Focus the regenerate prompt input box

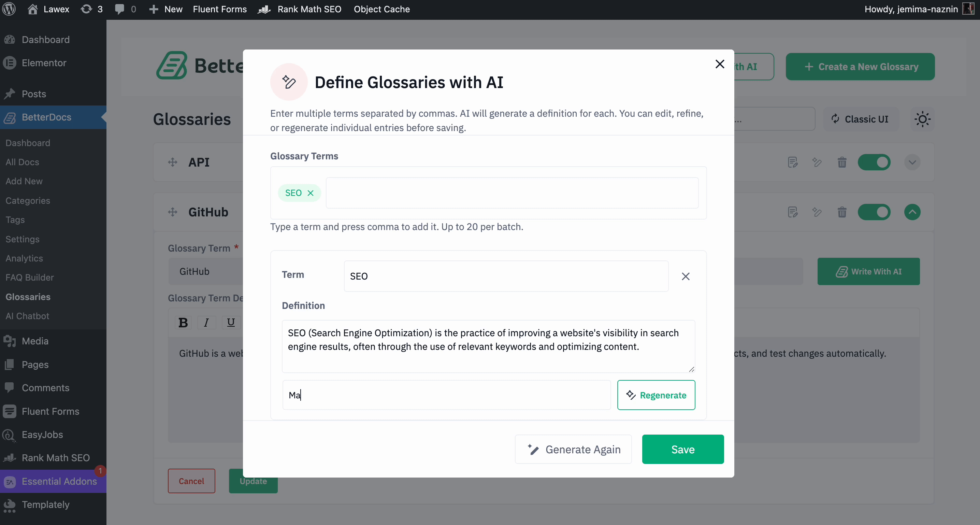(447, 395)
